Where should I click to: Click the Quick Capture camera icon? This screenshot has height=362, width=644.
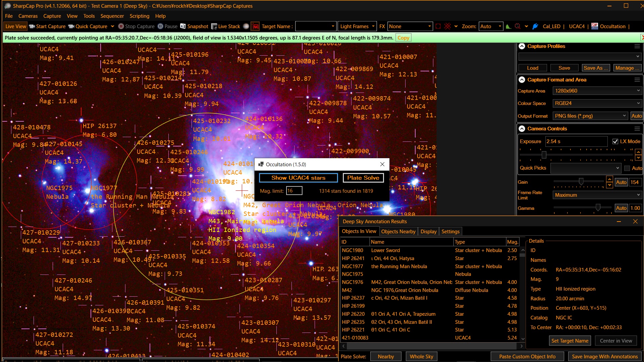[71, 26]
